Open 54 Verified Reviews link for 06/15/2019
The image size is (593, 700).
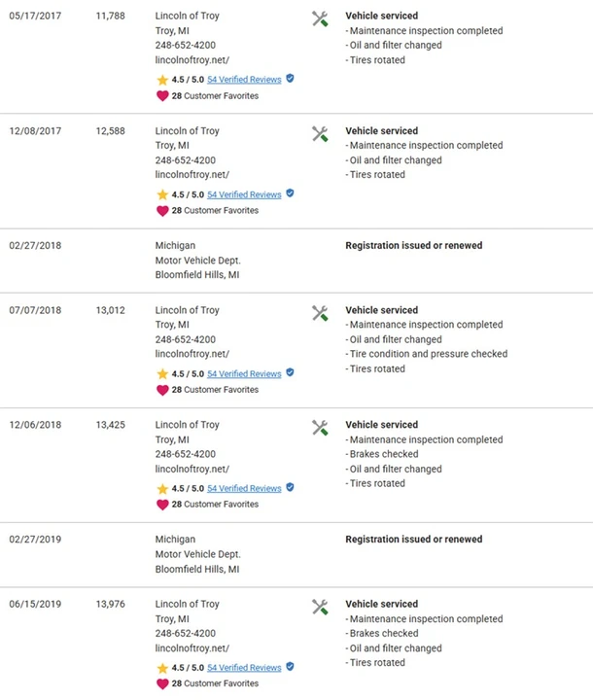pos(244,667)
